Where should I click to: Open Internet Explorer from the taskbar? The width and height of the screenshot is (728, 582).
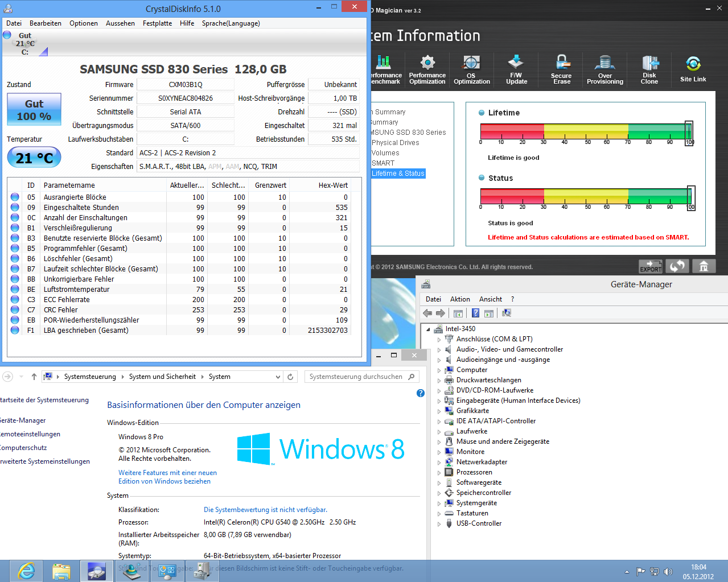coord(26,571)
